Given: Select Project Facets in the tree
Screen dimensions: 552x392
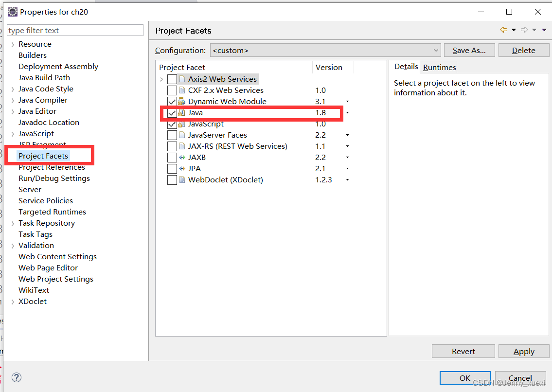Looking at the screenshot, I should (43, 156).
